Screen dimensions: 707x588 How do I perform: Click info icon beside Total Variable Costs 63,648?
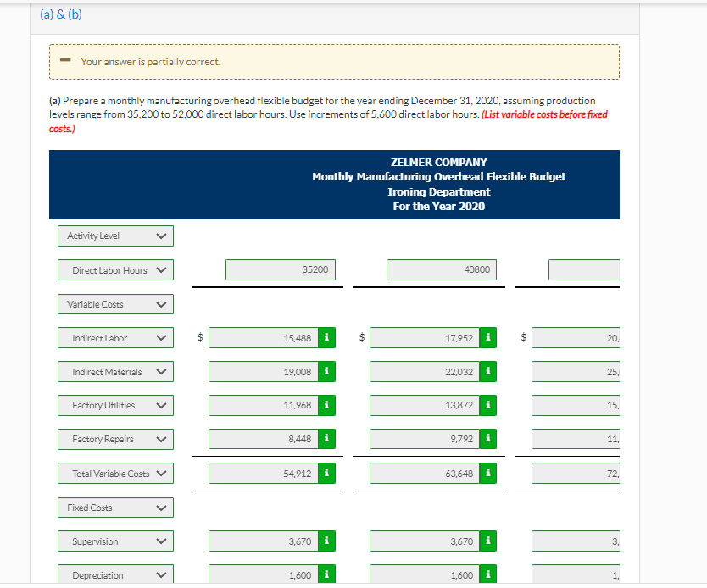[x=488, y=473]
